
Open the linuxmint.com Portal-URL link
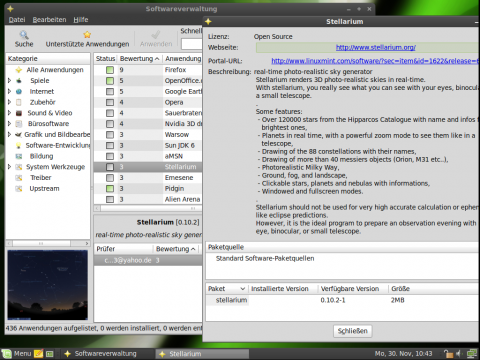point(375,61)
